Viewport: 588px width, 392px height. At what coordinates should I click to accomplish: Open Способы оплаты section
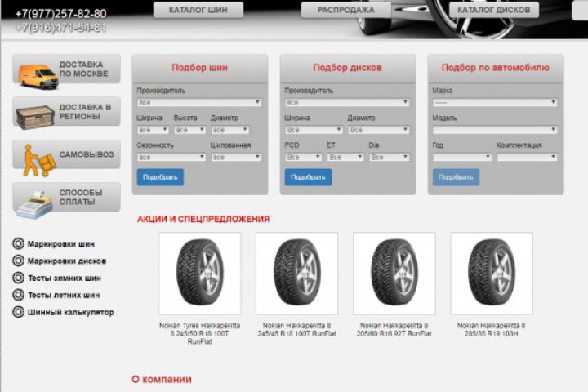click(x=66, y=197)
